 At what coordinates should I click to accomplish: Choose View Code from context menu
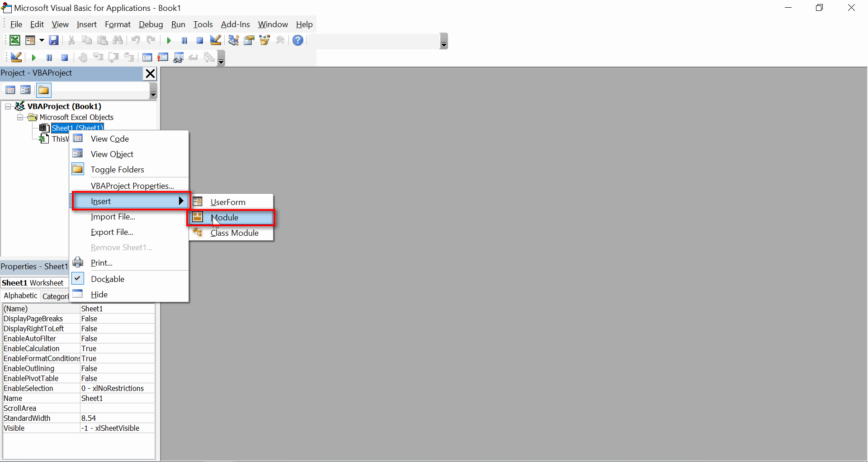129,139
